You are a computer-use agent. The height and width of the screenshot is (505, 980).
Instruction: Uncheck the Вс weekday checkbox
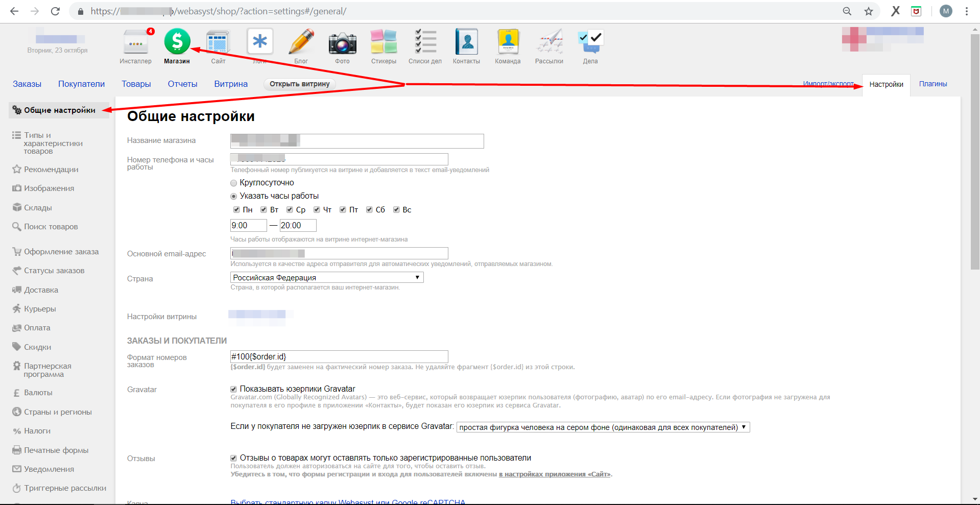[x=396, y=210]
